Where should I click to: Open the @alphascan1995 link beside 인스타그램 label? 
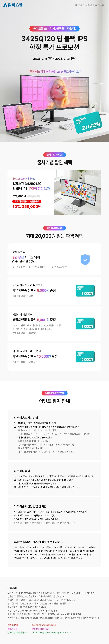pyautogui.click(x=41, y=629)
